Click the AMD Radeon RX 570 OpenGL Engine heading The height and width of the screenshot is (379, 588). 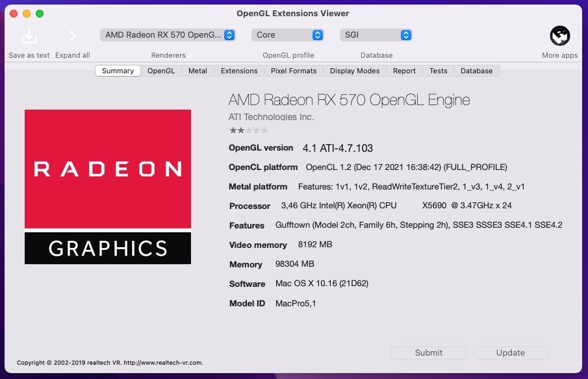coord(349,100)
